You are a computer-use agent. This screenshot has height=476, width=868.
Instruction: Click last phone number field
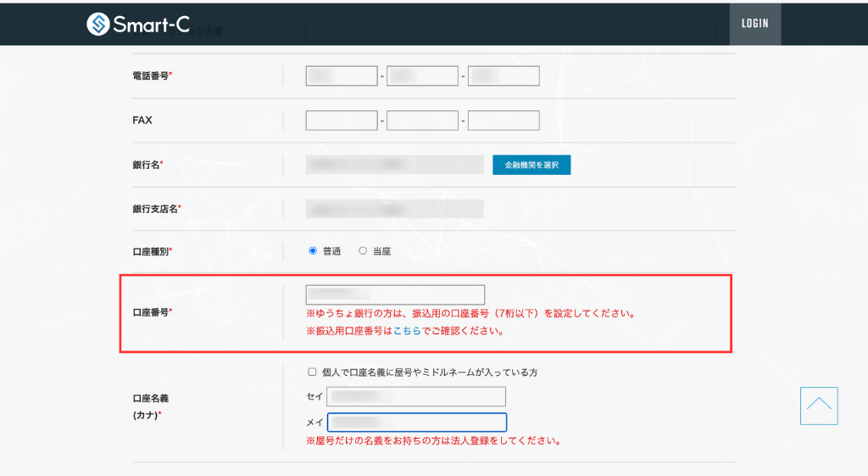[x=504, y=76]
